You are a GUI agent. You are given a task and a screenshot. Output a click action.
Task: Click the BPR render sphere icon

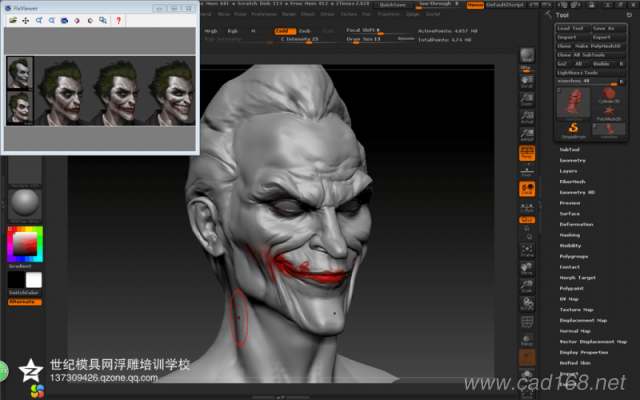click(527, 55)
